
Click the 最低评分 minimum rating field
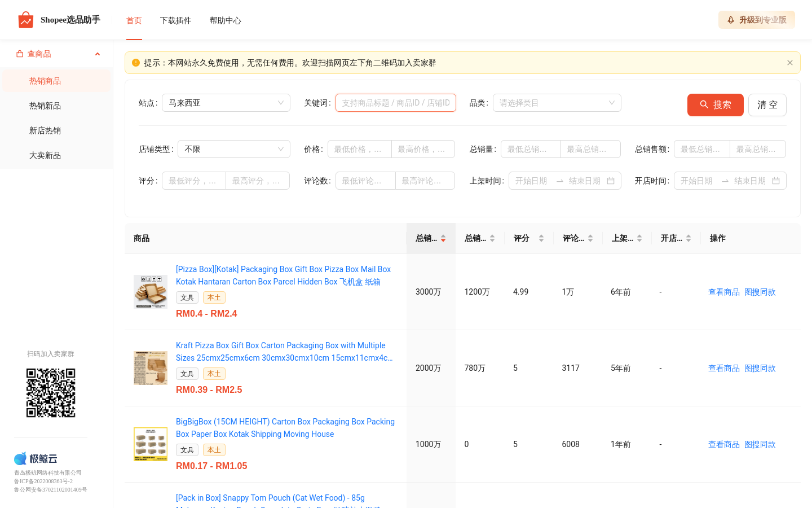[194, 181]
